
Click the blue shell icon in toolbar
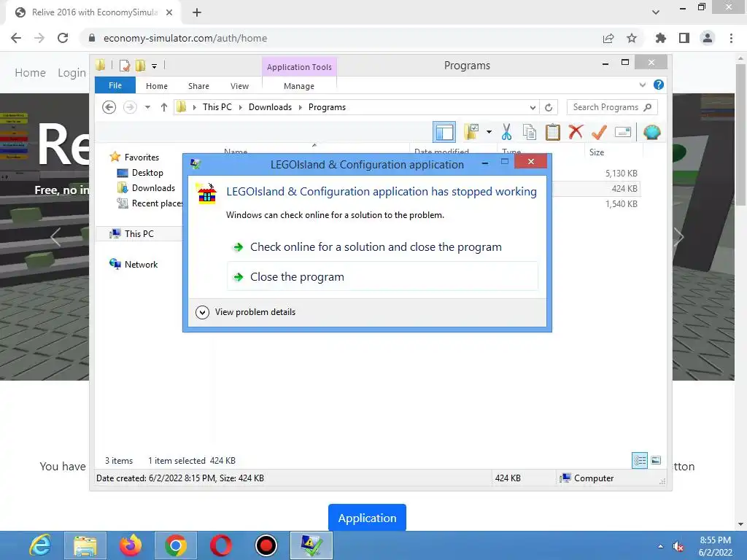coord(651,132)
